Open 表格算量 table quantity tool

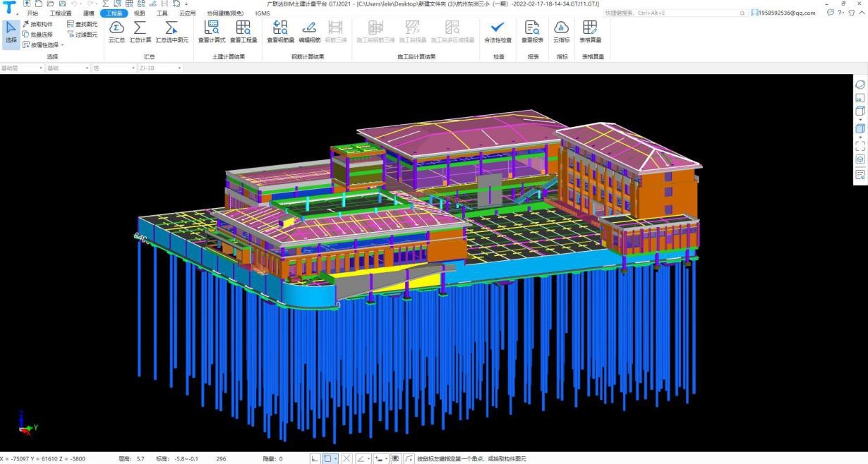point(589,31)
